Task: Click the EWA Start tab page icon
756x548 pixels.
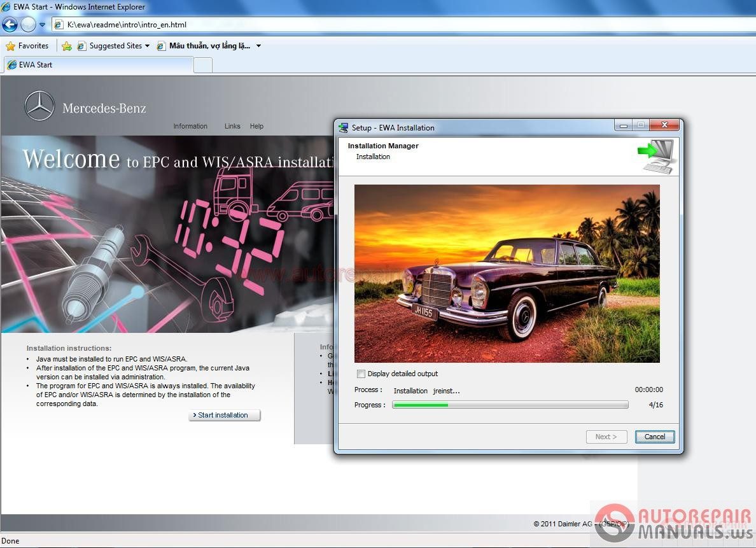Action: pos(12,65)
